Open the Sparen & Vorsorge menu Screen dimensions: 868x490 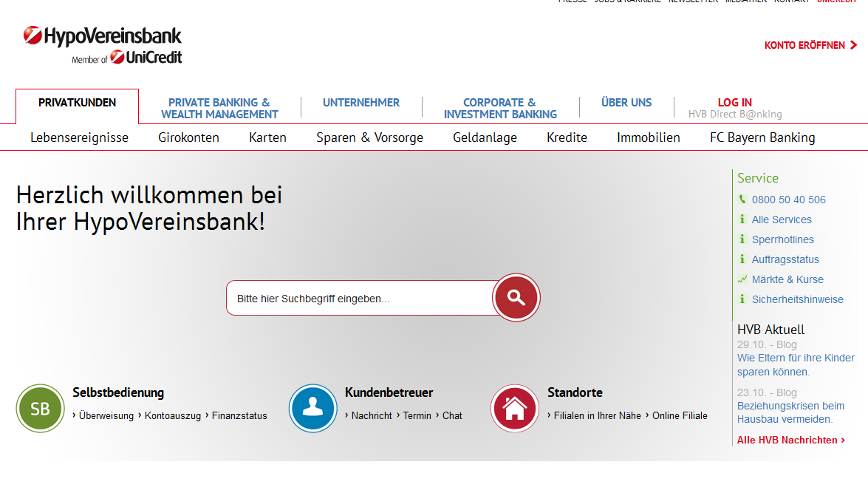coord(370,137)
